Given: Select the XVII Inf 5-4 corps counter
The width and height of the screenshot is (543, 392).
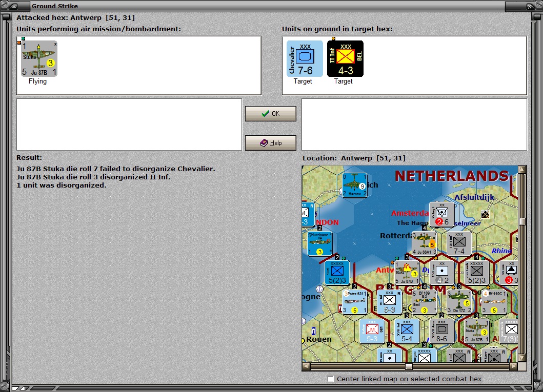Looking at the screenshot, I should [x=407, y=331].
